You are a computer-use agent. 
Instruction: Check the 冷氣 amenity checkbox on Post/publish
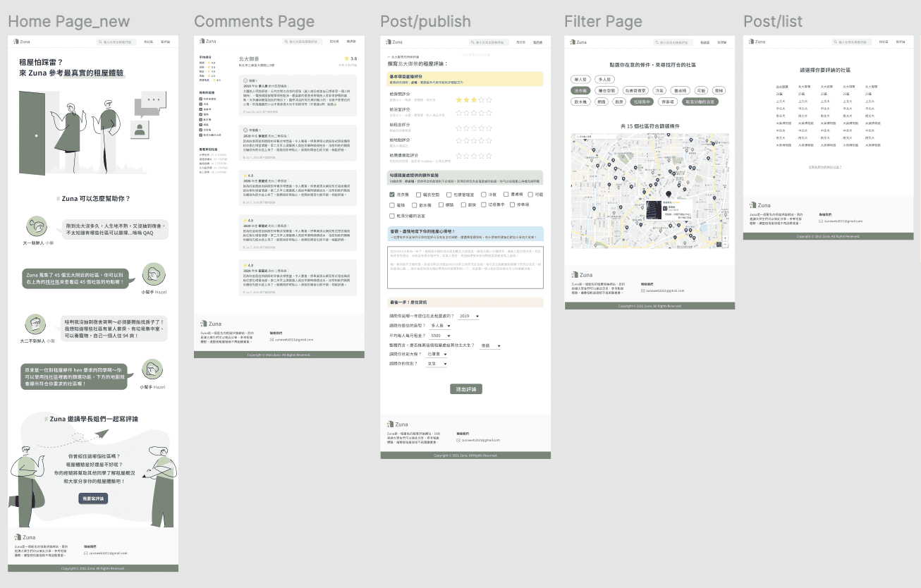483,195
